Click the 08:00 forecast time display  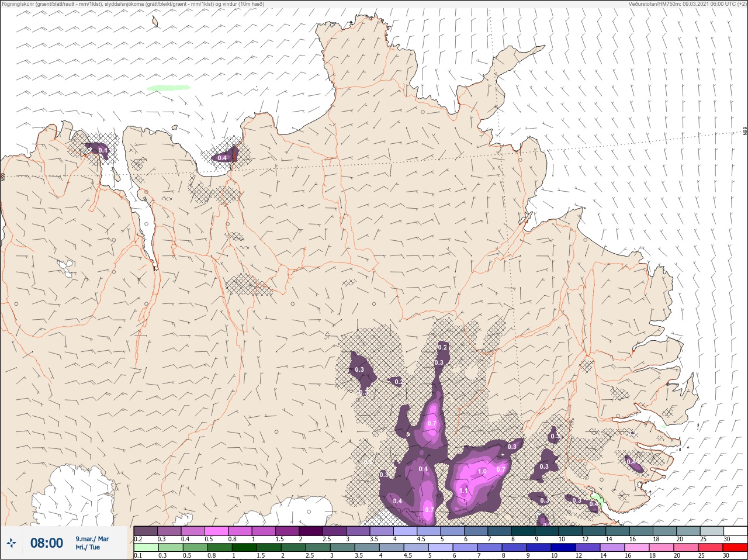coord(46,543)
